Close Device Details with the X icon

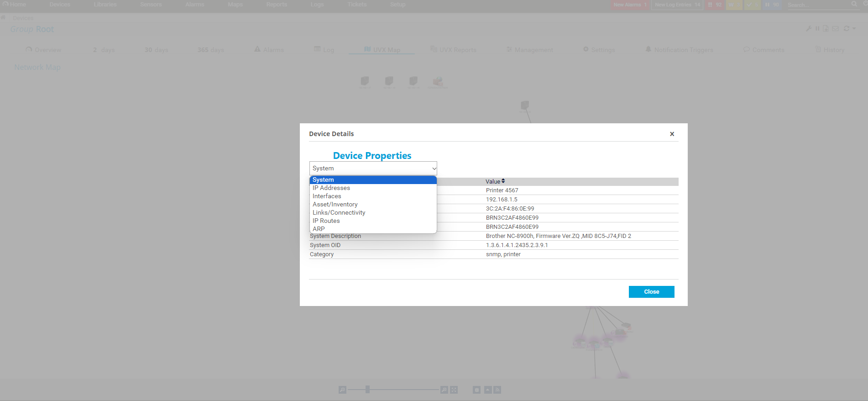coord(672,134)
